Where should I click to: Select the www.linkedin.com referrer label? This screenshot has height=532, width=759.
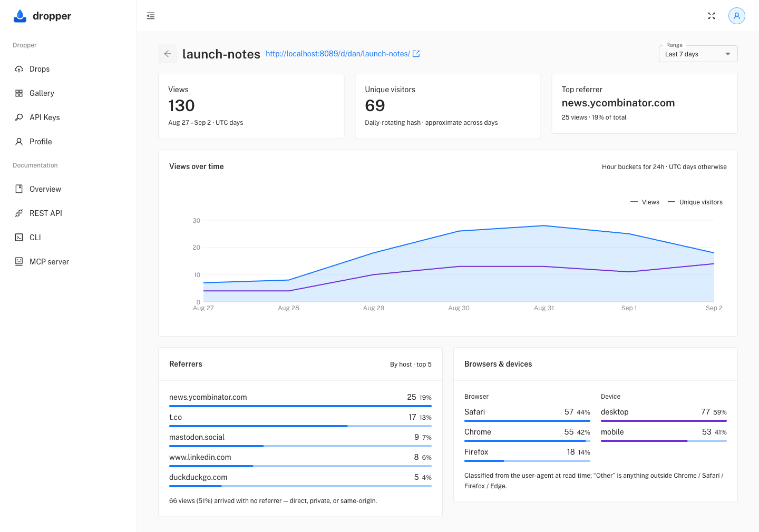(x=200, y=457)
